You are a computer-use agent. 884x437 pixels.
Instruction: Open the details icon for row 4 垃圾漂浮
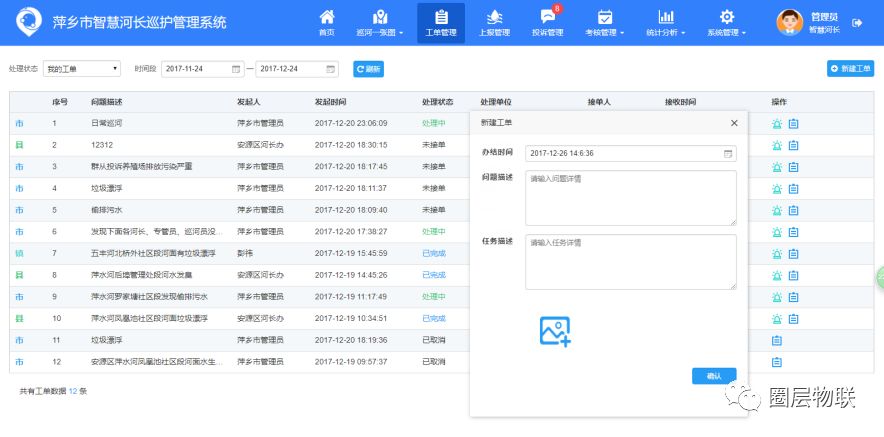[x=793, y=188]
